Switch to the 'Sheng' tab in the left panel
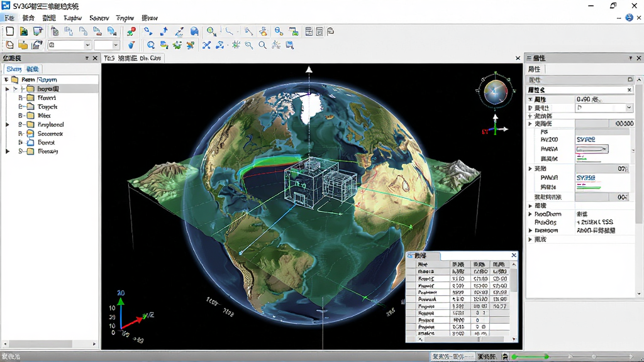The image size is (644, 362). coord(14,69)
